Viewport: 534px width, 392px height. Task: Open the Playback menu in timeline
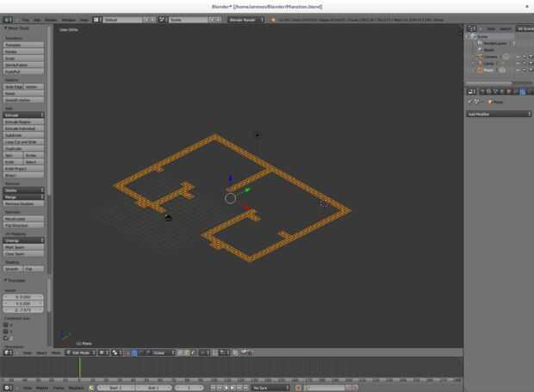click(77, 388)
